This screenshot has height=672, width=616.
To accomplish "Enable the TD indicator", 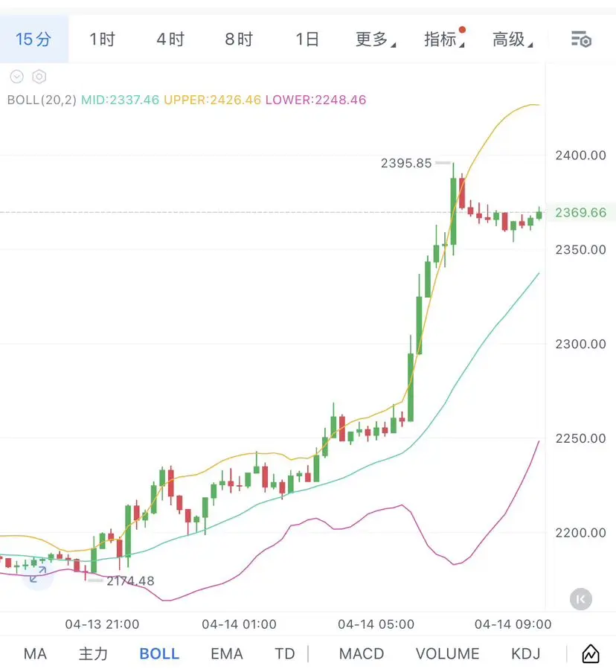I will click(284, 654).
